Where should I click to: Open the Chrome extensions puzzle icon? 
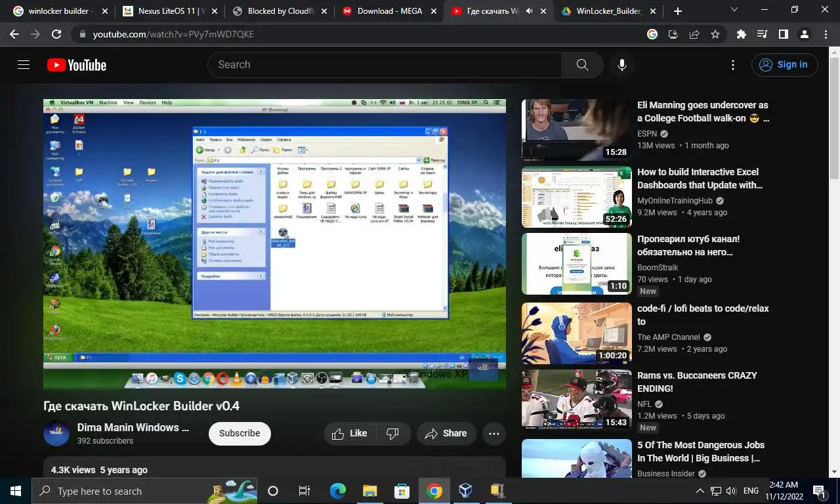point(742,34)
